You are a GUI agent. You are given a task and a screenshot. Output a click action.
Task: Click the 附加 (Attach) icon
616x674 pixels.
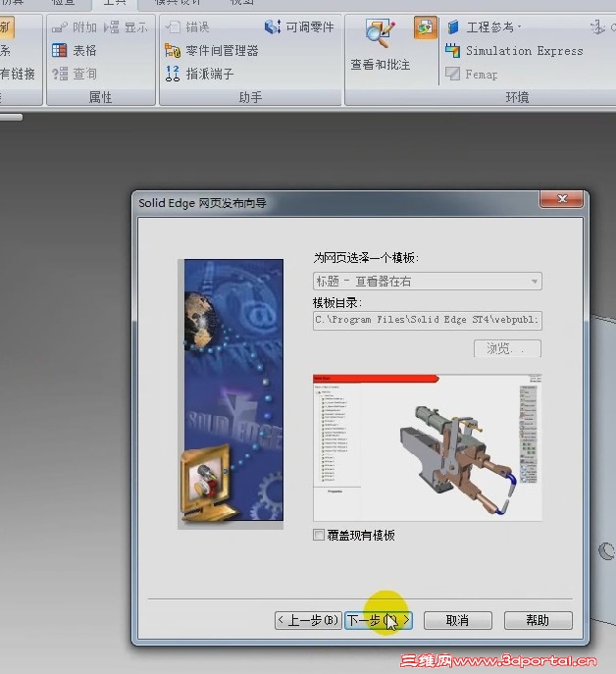tap(59, 27)
